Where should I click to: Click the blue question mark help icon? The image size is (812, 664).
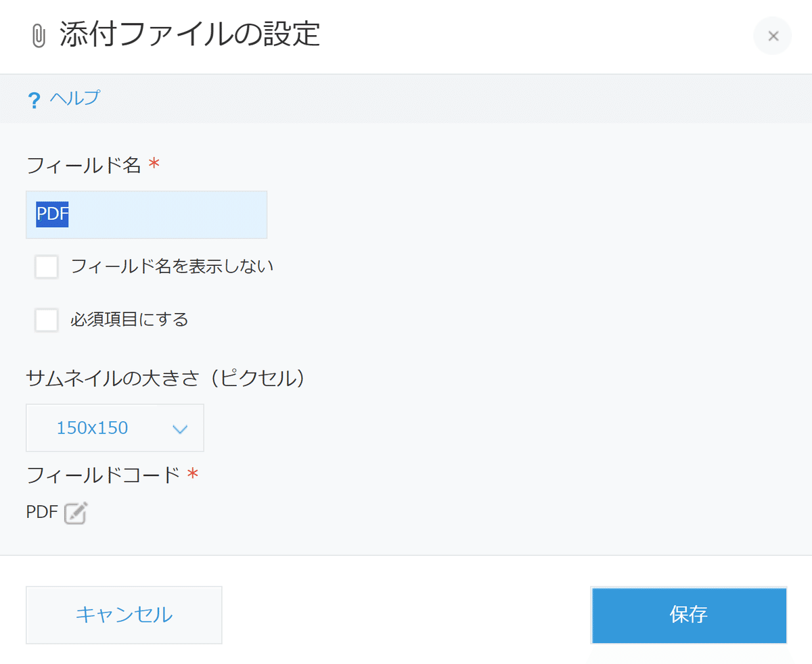click(x=34, y=100)
